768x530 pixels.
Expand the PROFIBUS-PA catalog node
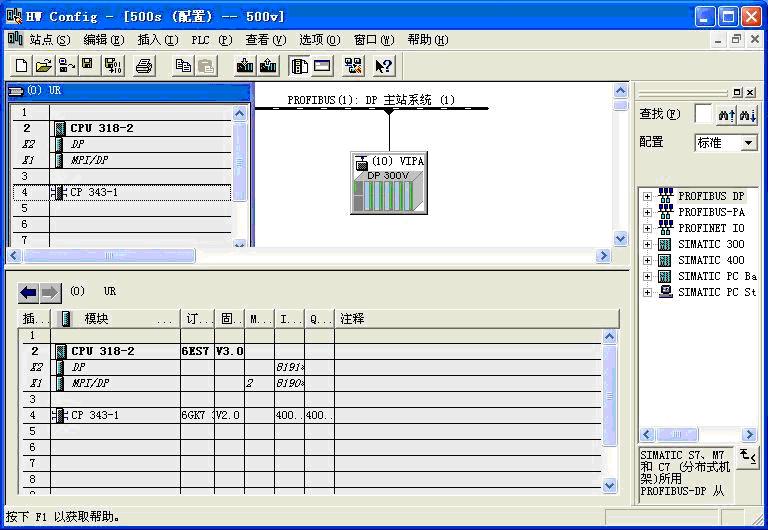(x=647, y=213)
